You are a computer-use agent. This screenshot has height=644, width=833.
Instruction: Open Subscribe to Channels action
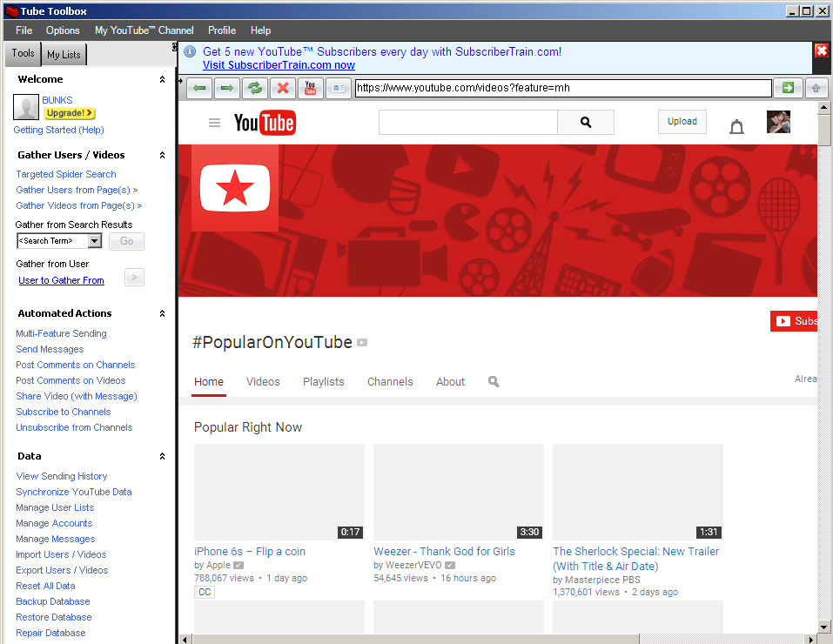coord(64,412)
